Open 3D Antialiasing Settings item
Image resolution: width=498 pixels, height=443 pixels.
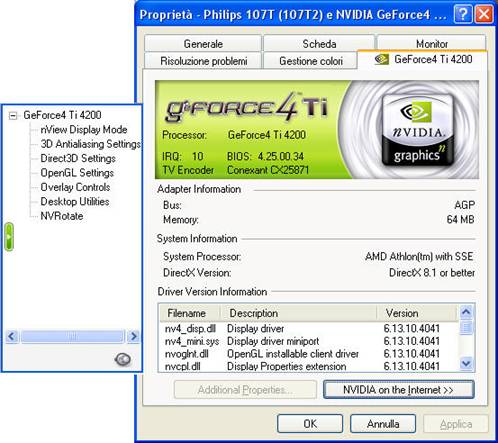tap(90, 144)
